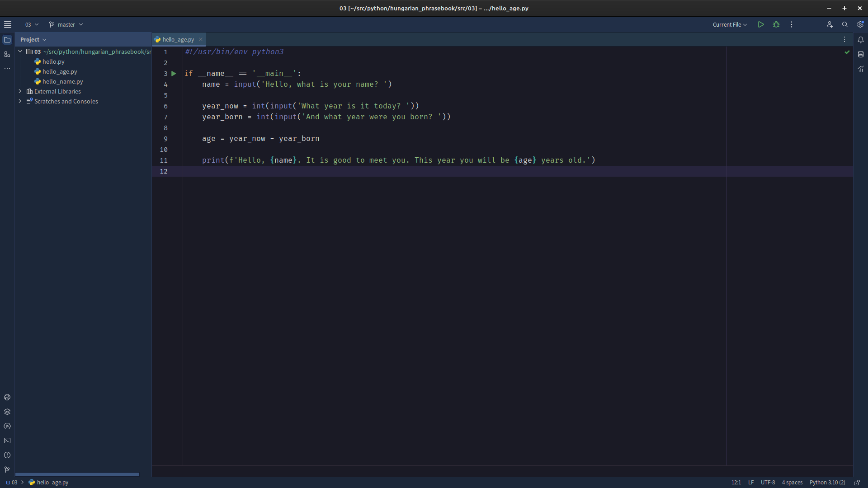Click the age assignment on line 9
Screen dimensions: 868x488
pyautogui.click(x=261, y=139)
